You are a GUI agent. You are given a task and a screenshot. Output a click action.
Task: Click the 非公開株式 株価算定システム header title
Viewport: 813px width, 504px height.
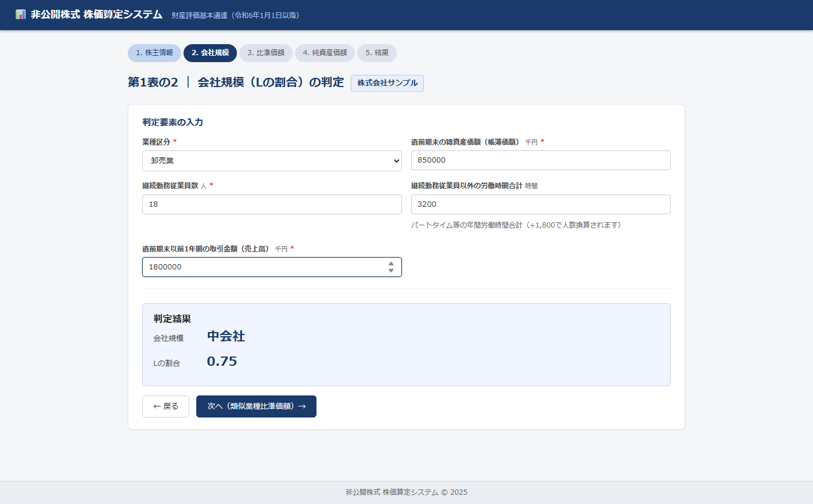tap(96, 15)
